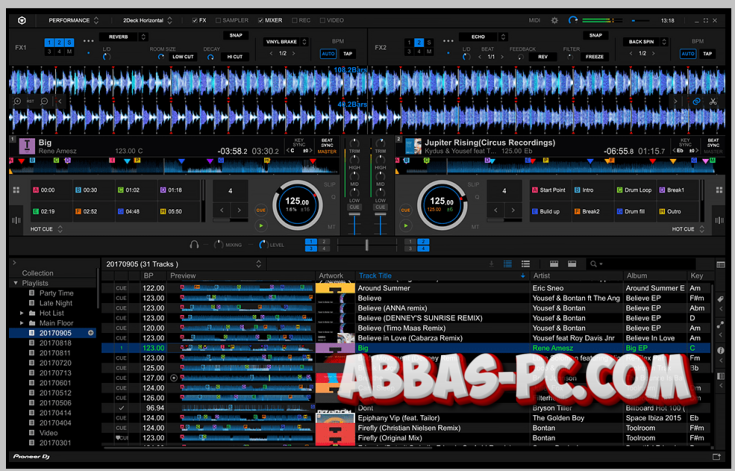Image resolution: width=735 pixels, height=471 pixels.
Task: Click the FX1 three-dots icon
Action: tap(88, 41)
